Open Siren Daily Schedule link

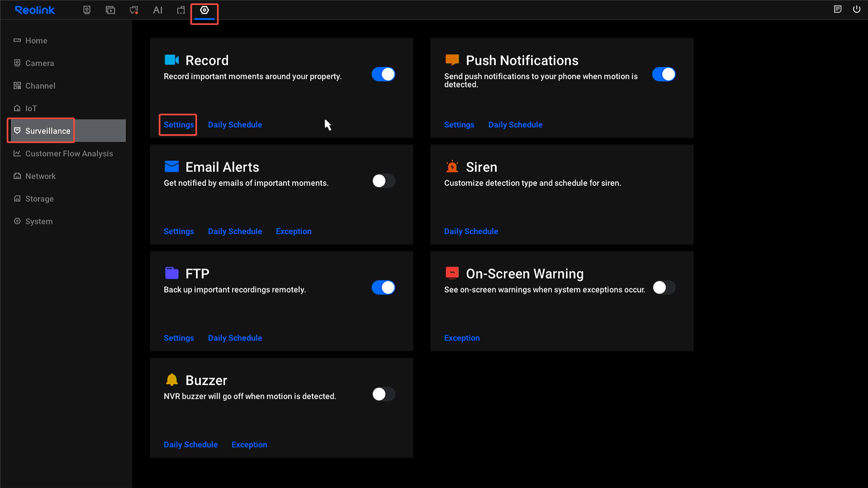tap(471, 231)
